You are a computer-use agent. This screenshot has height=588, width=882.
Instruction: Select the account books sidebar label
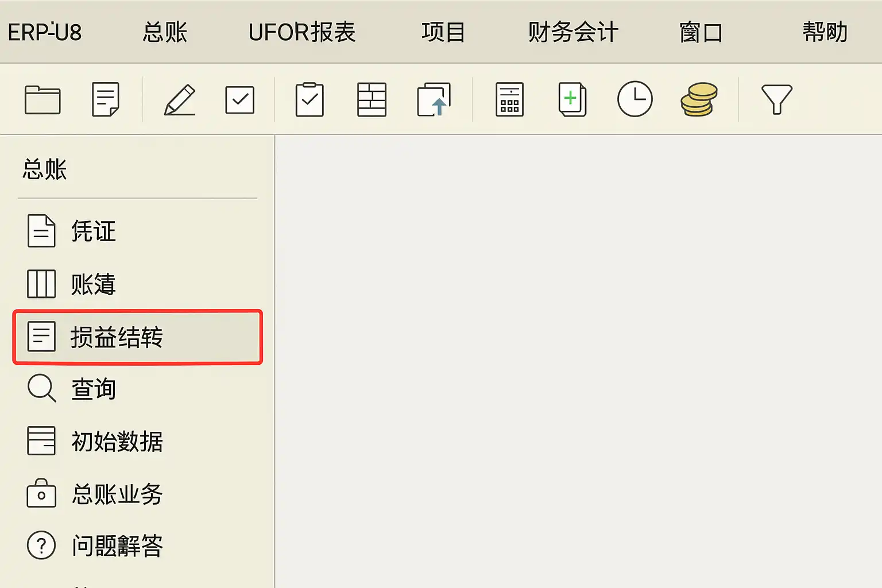click(94, 284)
